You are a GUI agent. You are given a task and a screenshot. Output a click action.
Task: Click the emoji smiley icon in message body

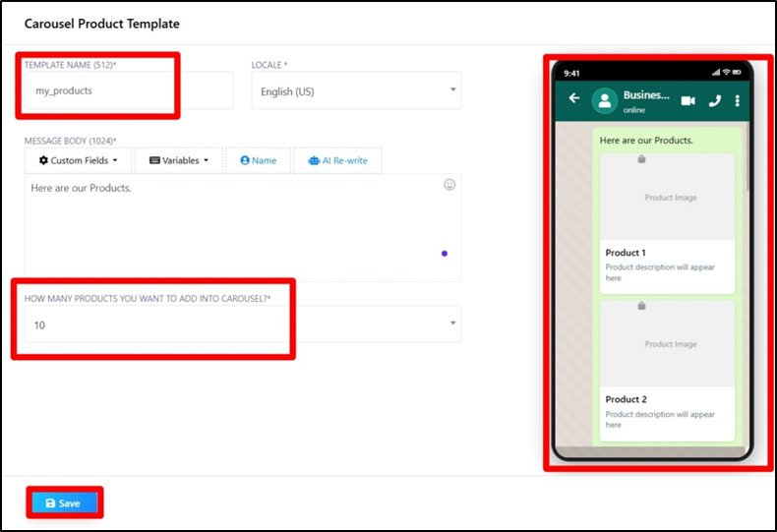tap(449, 185)
